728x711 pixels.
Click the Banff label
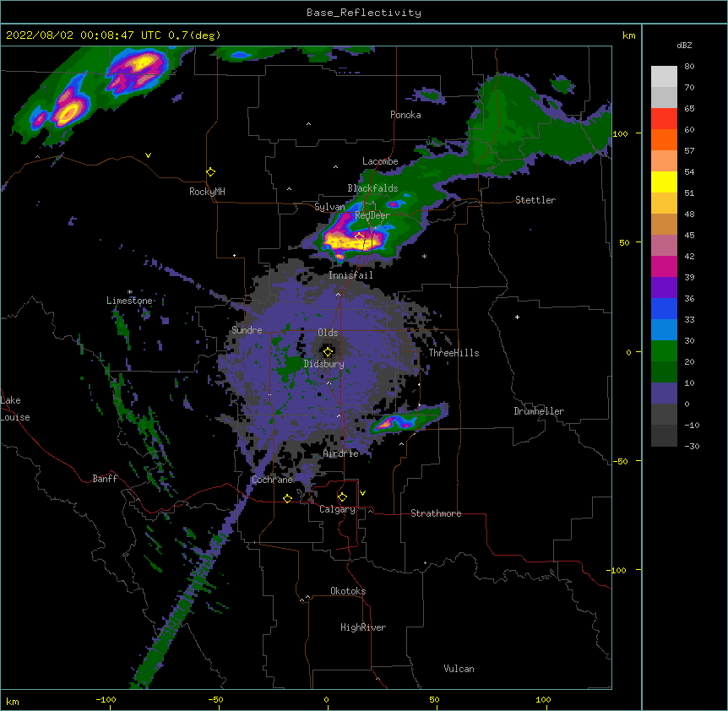coord(105,479)
